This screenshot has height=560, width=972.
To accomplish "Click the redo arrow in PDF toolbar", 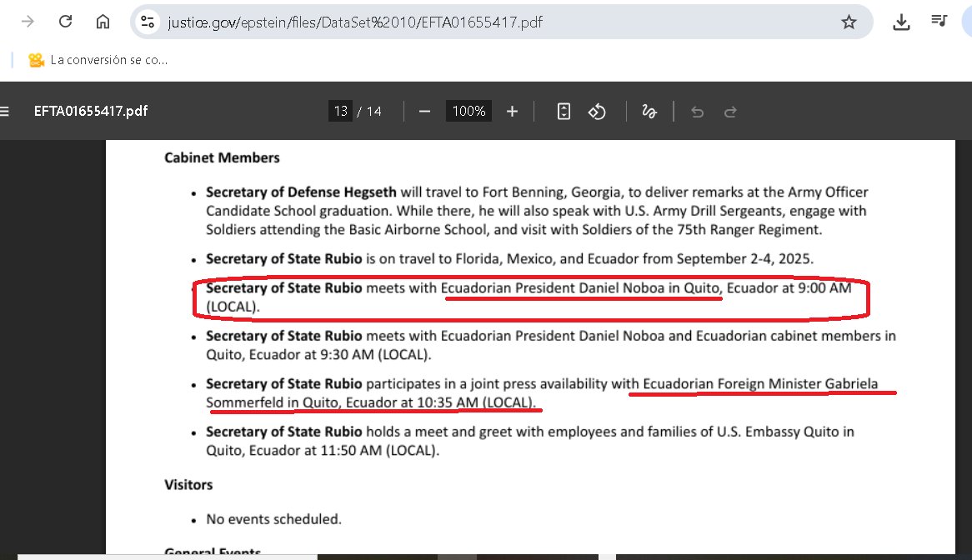I will pyautogui.click(x=730, y=112).
